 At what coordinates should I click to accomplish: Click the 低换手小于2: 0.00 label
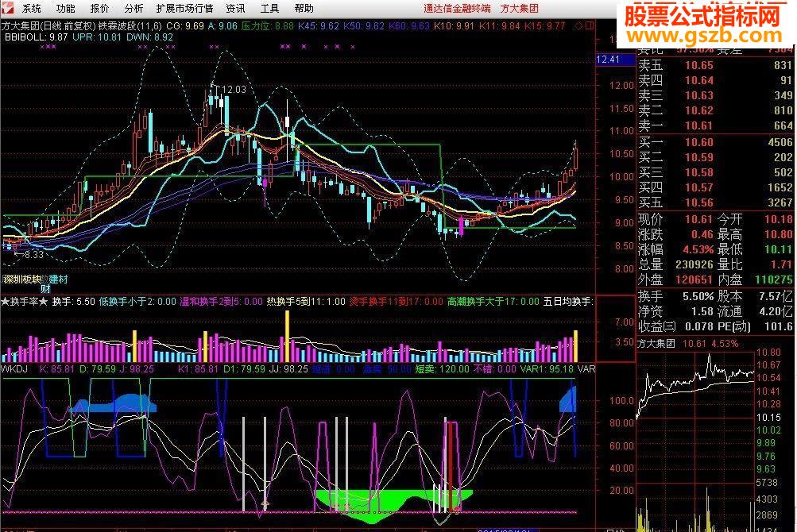137,301
